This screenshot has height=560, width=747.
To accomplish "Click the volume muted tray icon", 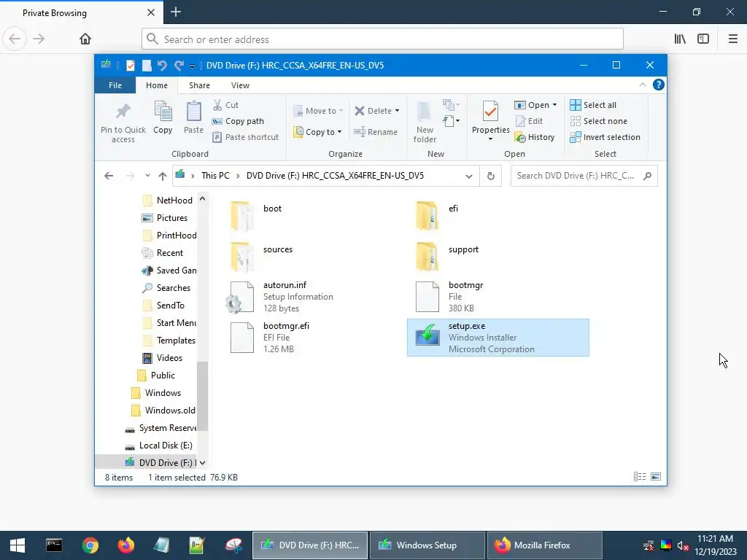I will [683, 545].
